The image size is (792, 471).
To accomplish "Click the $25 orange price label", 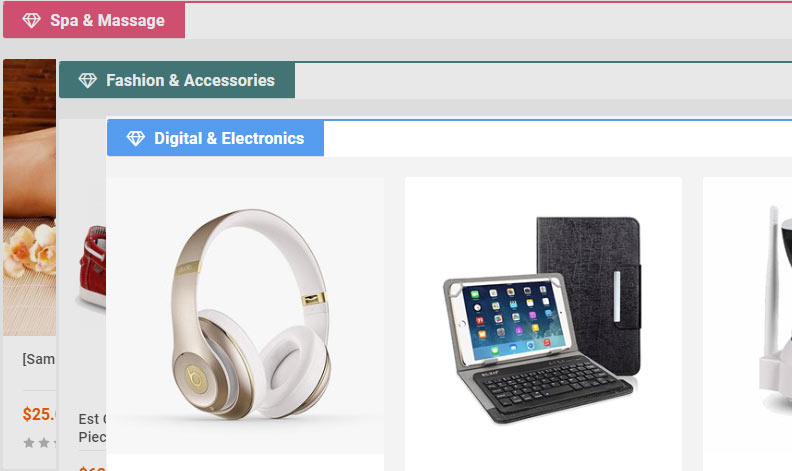I will click(x=39, y=414).
